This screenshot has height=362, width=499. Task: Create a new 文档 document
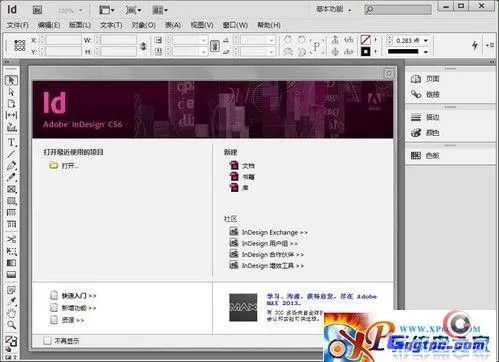coord(242,165)
